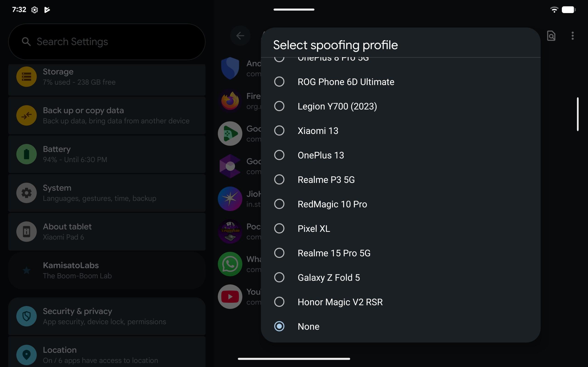The width and height of the screenshot is (588, 367).
Task: Open the About tablet settings entry
Action: point(106,232)
